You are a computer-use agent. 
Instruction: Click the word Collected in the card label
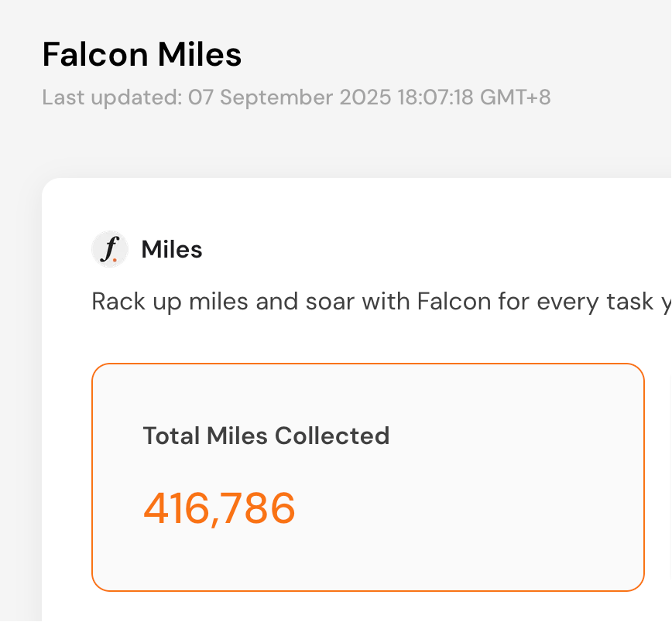[x=332, y=436]
